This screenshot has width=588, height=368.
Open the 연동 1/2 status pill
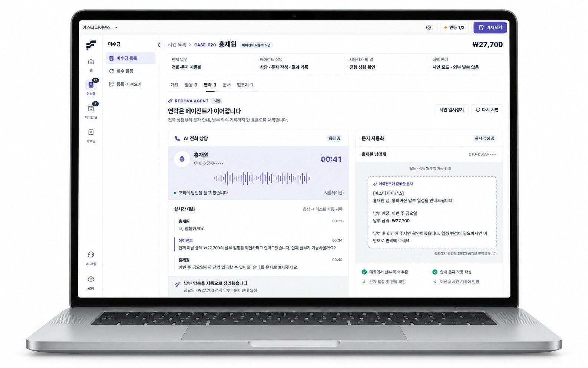[x=454, y=28]
